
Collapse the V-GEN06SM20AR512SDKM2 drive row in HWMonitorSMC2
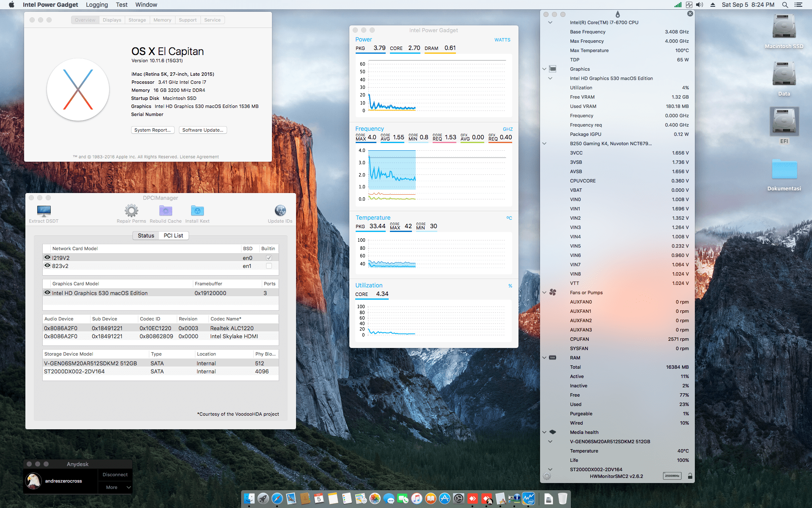click(x=550, y=442)
